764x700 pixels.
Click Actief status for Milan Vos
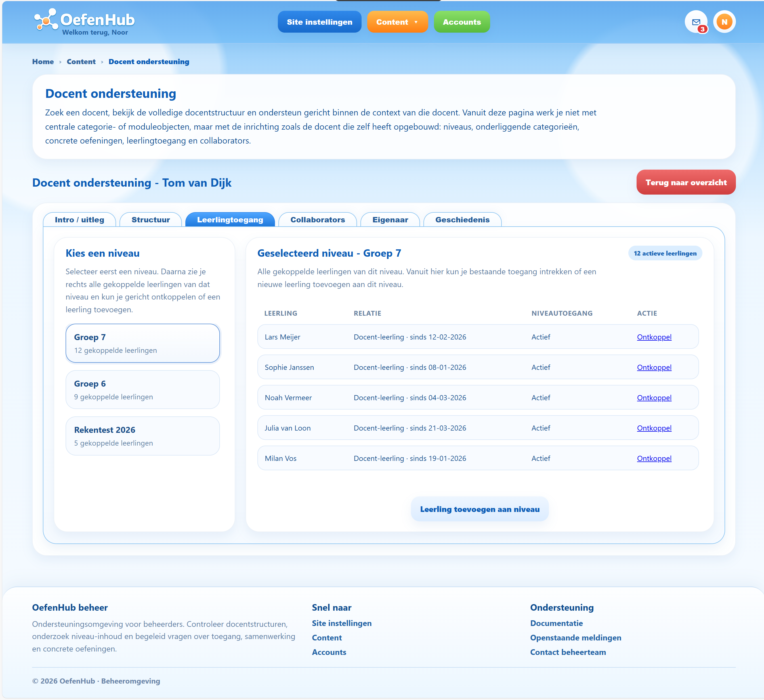coord(541,458)
